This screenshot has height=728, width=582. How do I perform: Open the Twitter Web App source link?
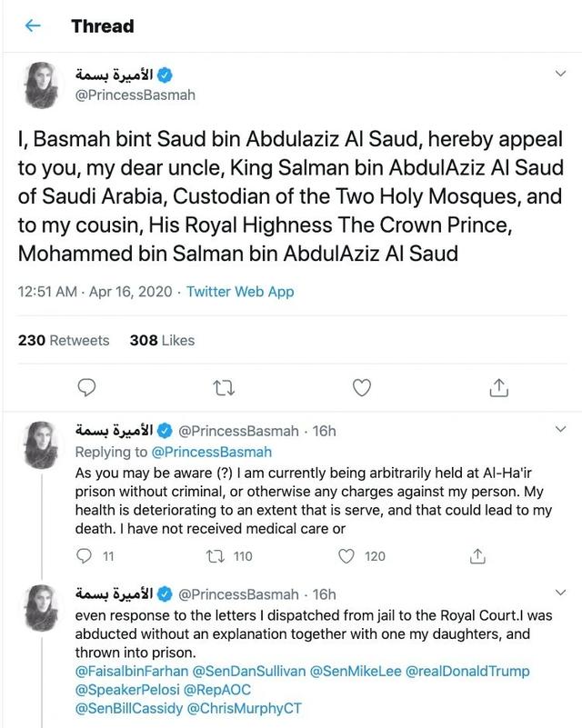240,292
